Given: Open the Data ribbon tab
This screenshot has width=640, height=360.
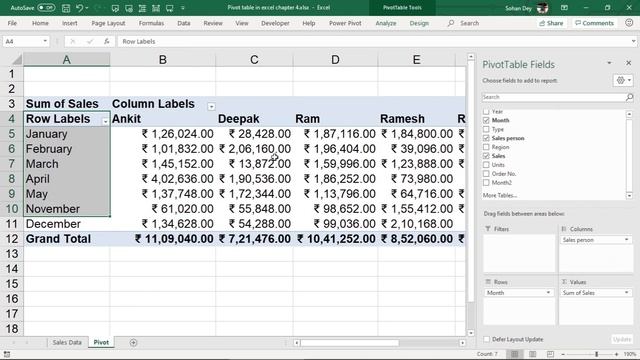Looking at the screenshot, I should 184,23.
